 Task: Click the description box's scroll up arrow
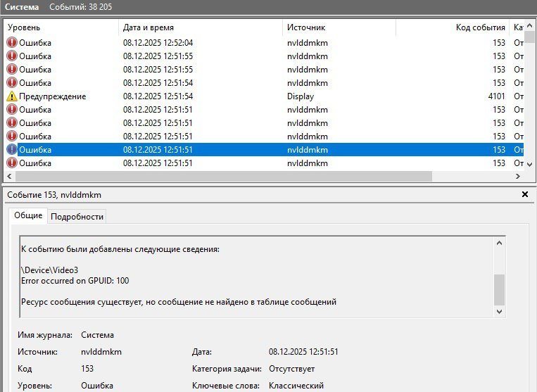(500, 243)
